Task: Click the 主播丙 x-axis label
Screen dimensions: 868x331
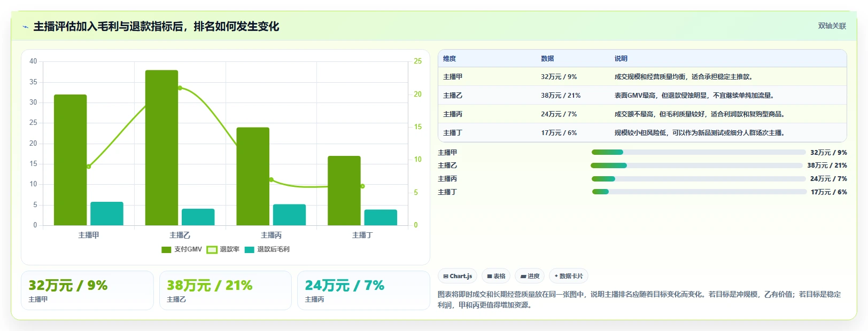Action: [272, 235]
